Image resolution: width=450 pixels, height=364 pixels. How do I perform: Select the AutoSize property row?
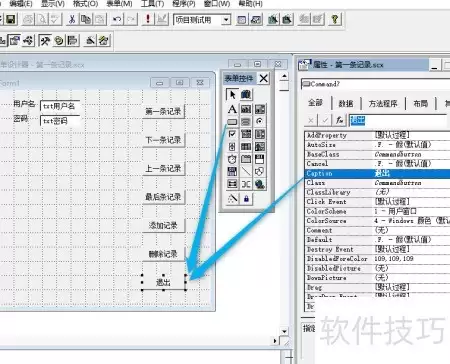[377, 145]
